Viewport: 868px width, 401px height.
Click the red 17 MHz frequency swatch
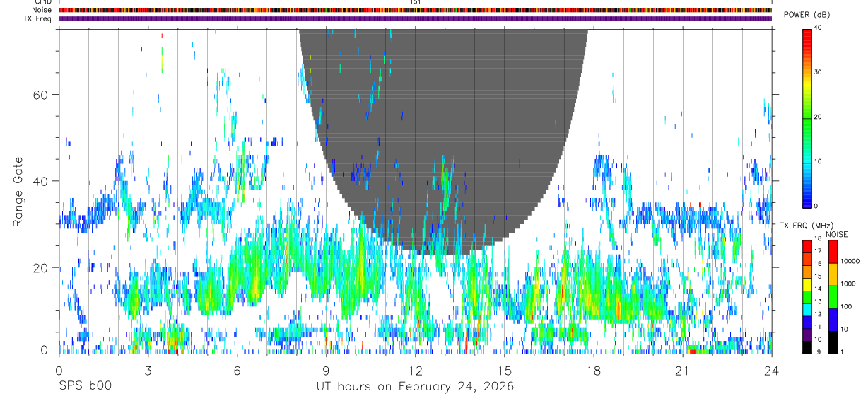coord(807,247)
